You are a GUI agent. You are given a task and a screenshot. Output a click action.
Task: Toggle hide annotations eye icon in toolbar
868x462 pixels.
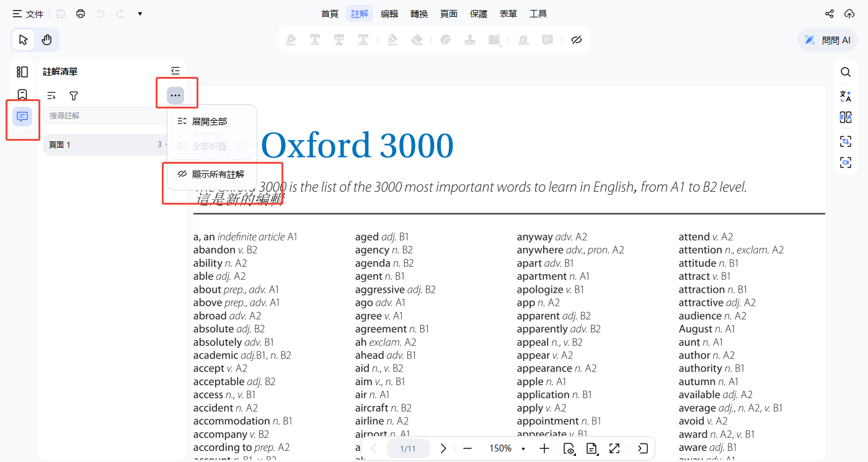(577, 40)
